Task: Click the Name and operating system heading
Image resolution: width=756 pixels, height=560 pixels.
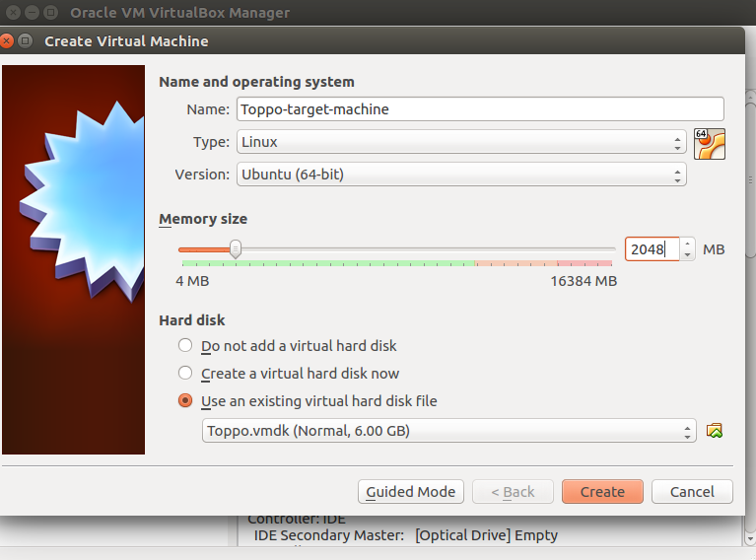Action: [256, 82]
